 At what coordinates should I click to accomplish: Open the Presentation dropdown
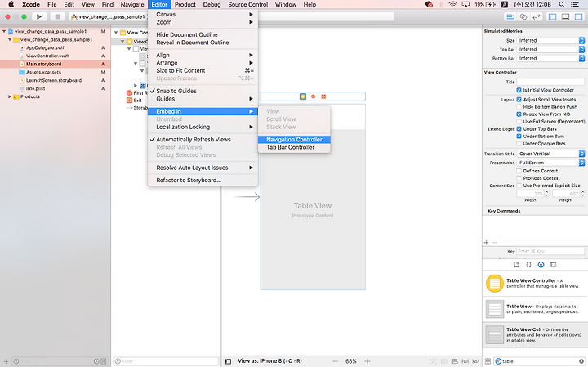[x=550, y=163]
